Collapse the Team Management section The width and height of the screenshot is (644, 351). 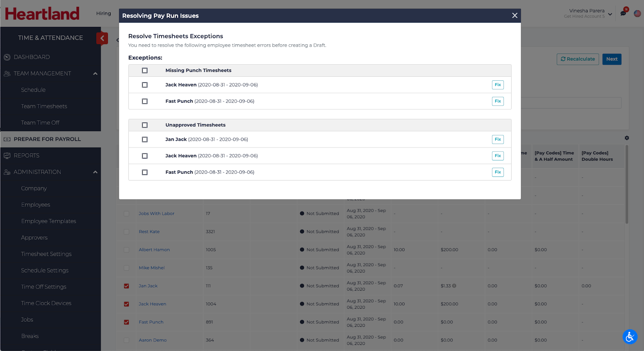[95, 74]
